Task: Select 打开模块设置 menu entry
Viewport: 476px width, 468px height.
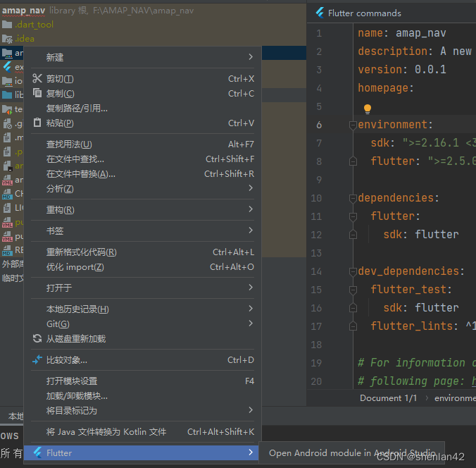Action: click(142, 381)
